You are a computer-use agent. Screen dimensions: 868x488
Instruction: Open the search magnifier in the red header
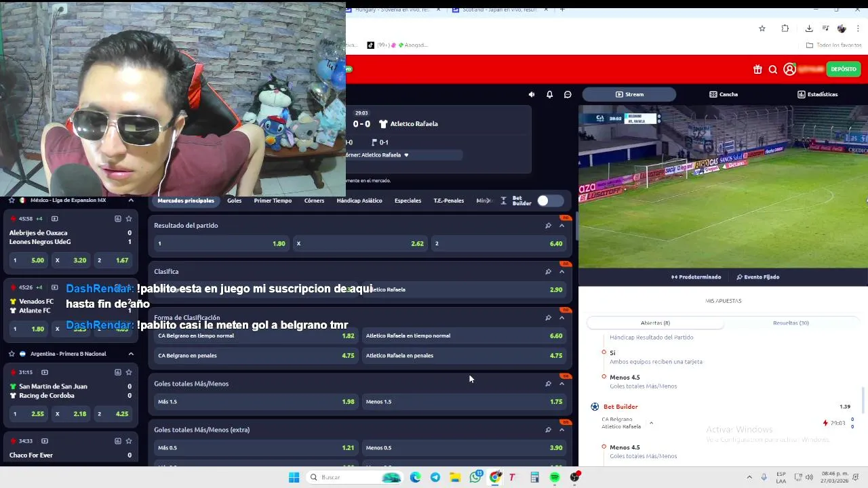point(772,69)
